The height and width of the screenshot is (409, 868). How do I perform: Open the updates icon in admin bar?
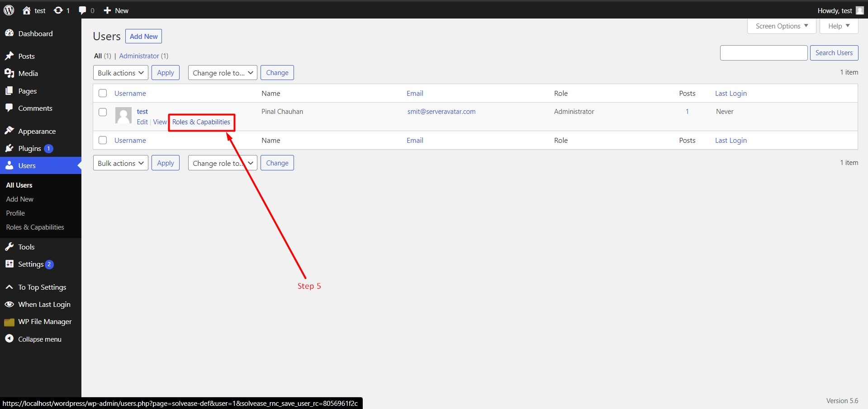(58, 10)
